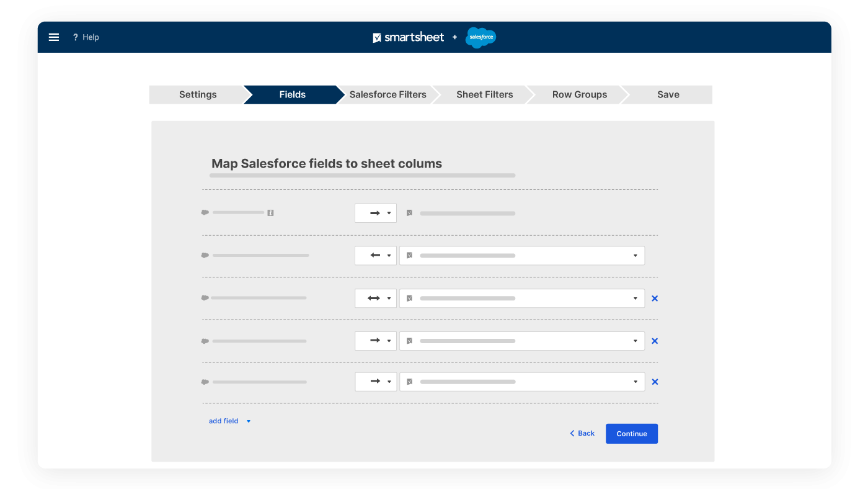
Task: Click the Salesforce cloud logo in the header
Action: click(x=480, y=37)
